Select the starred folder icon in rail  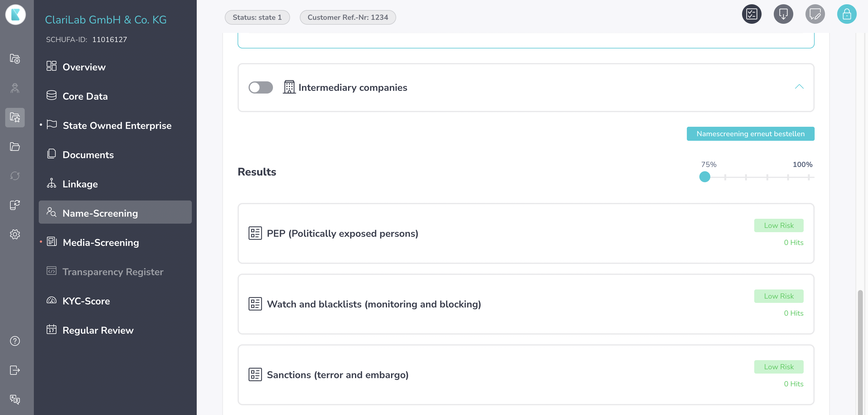click(15, 118)
